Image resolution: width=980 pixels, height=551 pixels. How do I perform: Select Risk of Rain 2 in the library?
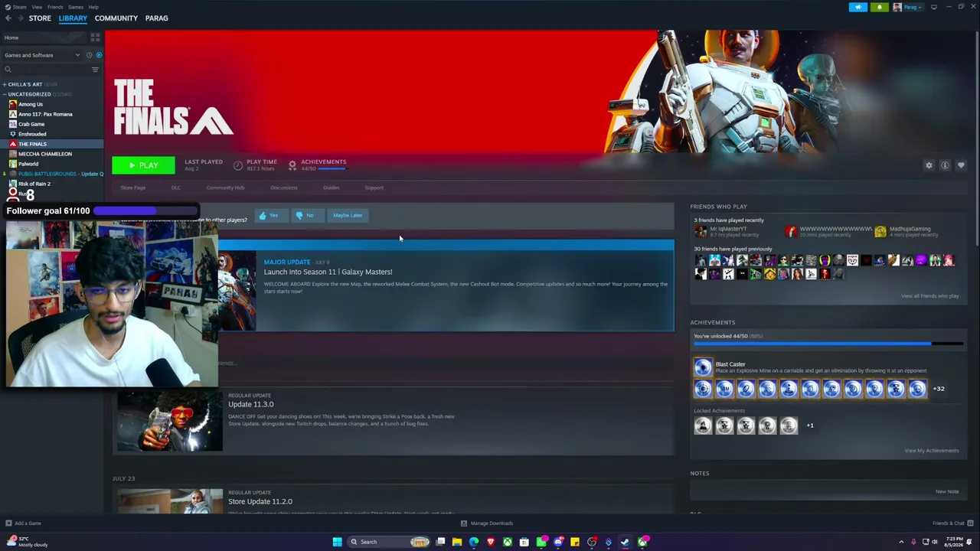(34, 184)
